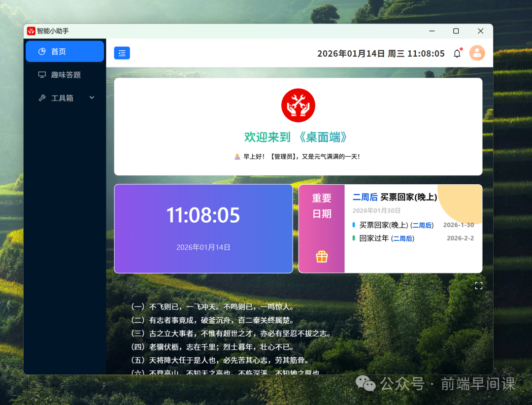Image resolution: width=532 pixels, height=405 pixels.
Task: Click the 2026-1-30 date value
Action: [459, 225]
